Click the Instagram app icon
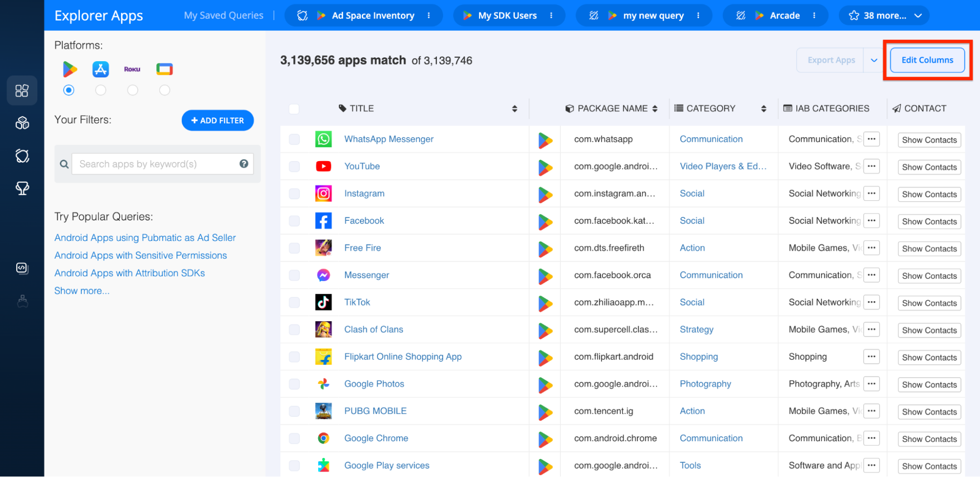The width and height of the screenshot is (980, 477). 324,193
